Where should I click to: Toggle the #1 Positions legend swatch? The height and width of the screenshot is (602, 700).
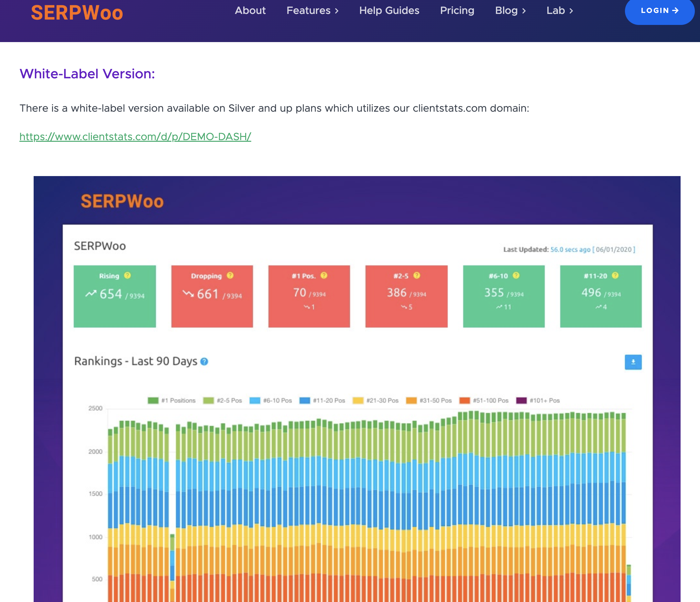tap(153, 401)
